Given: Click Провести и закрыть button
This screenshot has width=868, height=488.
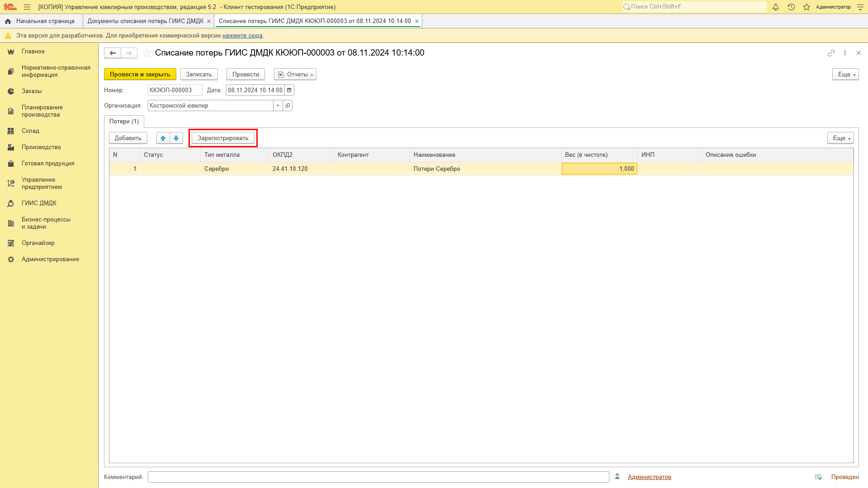Looking at the screenshot, I should coord(140,75).
